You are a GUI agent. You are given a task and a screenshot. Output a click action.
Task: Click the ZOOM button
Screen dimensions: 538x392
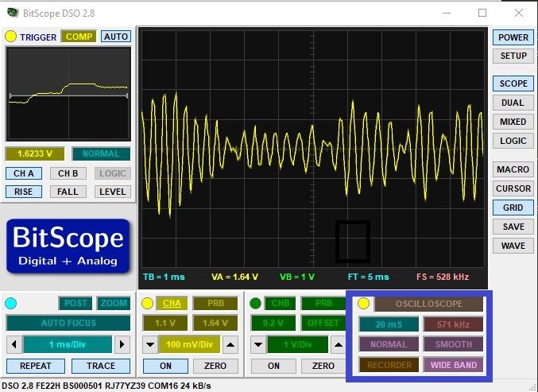114,304
